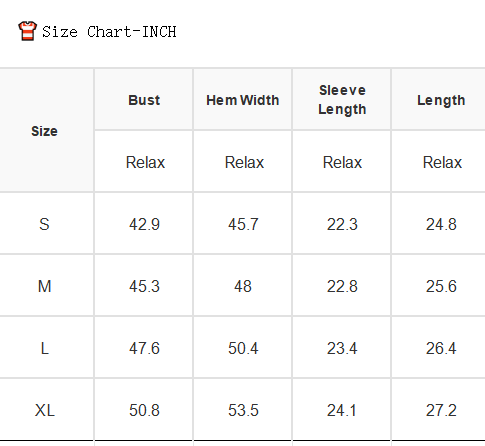Select the S size row label
Viewport: 485px width, 446px height.
tap(44, 224)
